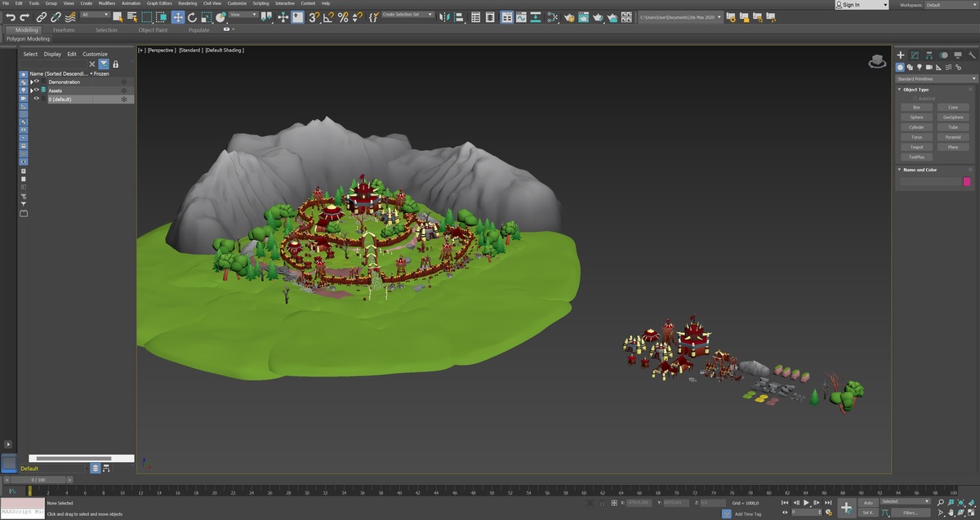The image size is (980, 520).
Task: Click the Auto key button
Action: tap(868, 503)
